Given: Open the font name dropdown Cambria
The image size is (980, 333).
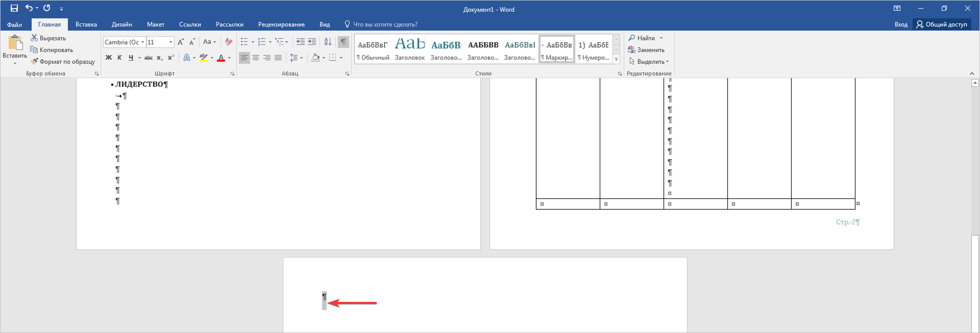Looking at the screenshot, I should [143, 42].
